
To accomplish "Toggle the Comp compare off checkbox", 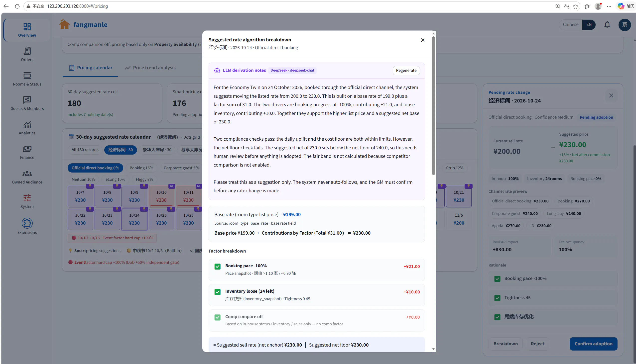I will pyautogui.click(x=217, y=317).
